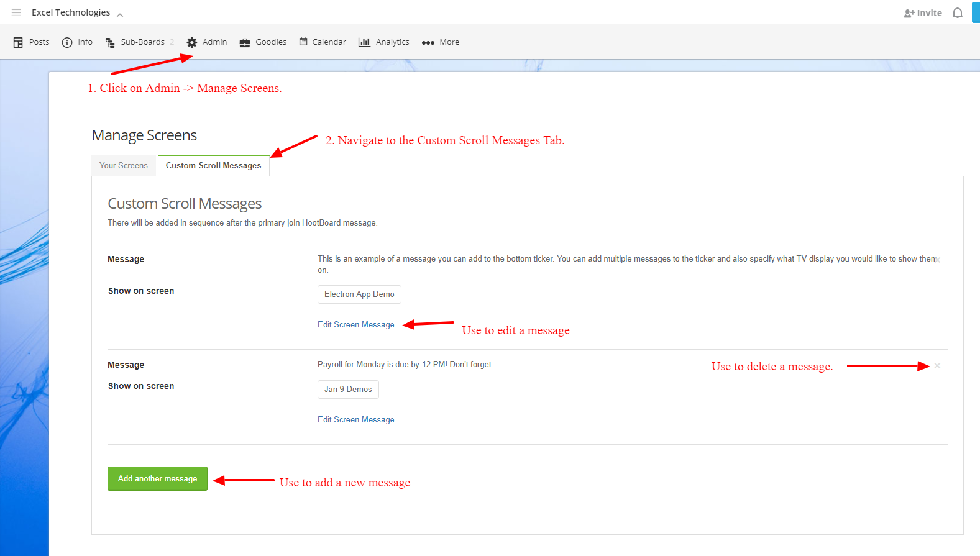Select the Custom Scroll Messages tab

pos(213,166)
